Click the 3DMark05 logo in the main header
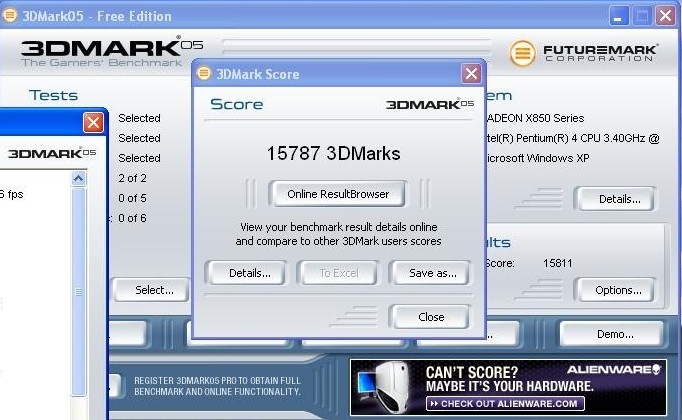 point(112,52)
